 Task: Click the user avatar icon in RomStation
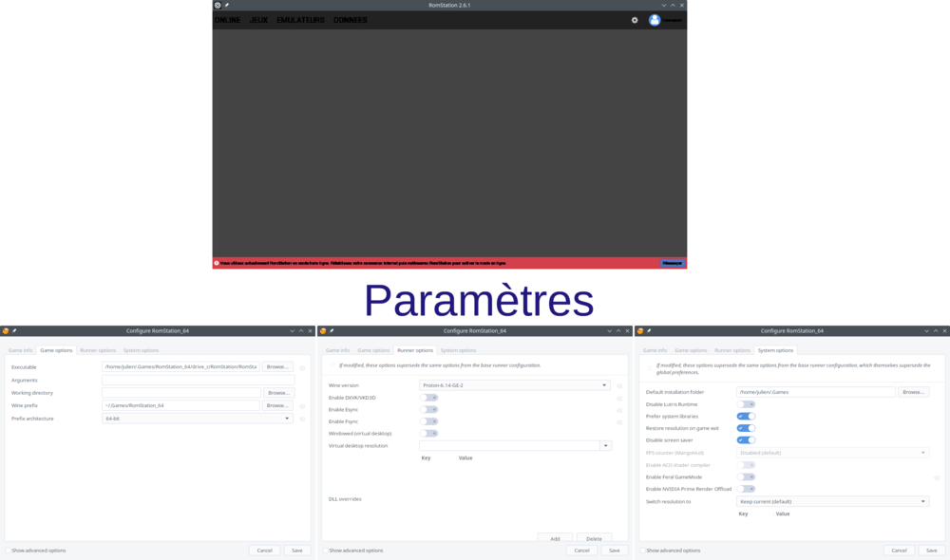click(x=655, y=20)
